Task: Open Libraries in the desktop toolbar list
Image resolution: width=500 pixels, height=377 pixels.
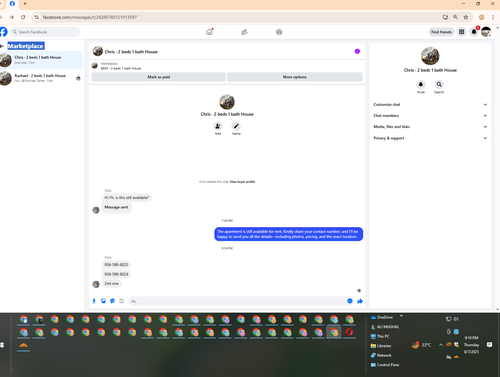Action: [x=381, y=346]
